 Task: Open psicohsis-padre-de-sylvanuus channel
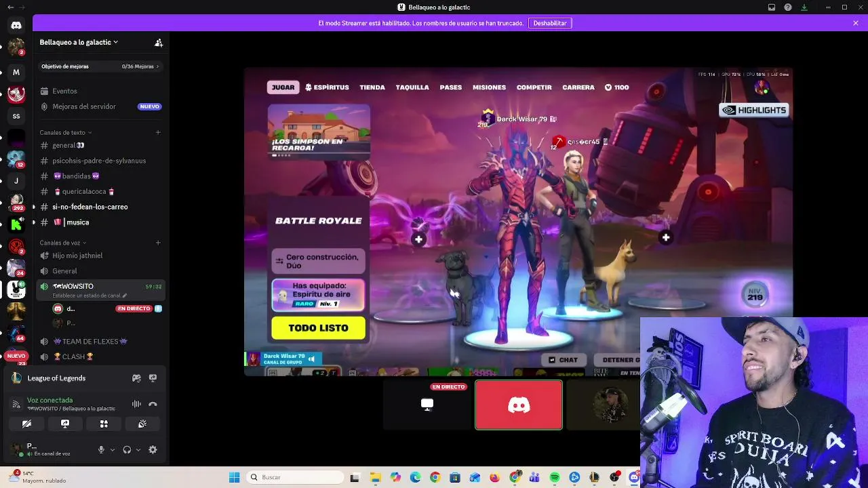point(101,161)
